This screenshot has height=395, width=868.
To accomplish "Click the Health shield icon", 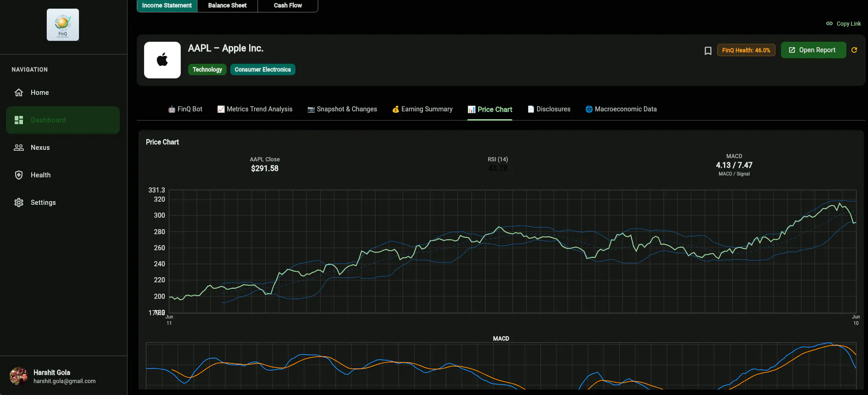I will 19,175.
